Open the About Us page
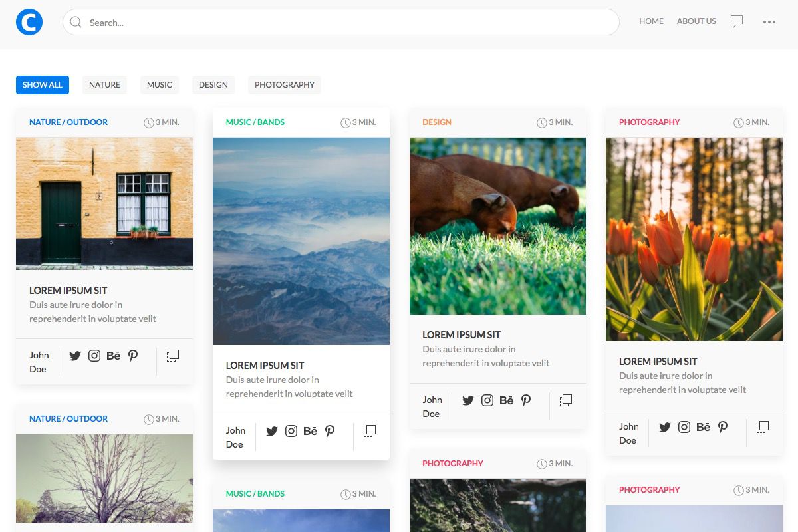Viewport: 798px width, 532px height. pos(696,21)
